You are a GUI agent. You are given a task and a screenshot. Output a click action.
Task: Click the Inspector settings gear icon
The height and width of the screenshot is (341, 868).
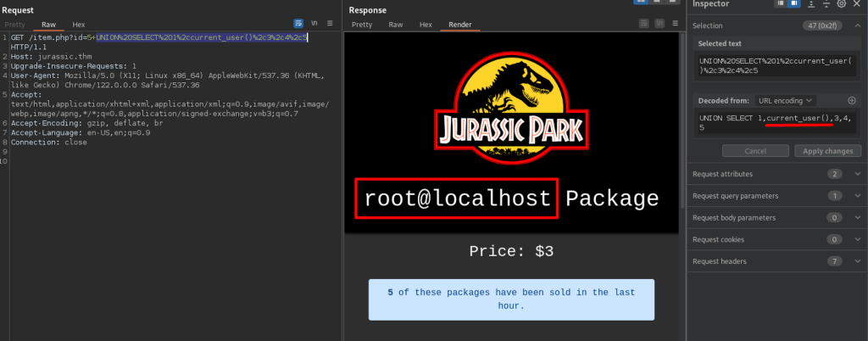842,4
